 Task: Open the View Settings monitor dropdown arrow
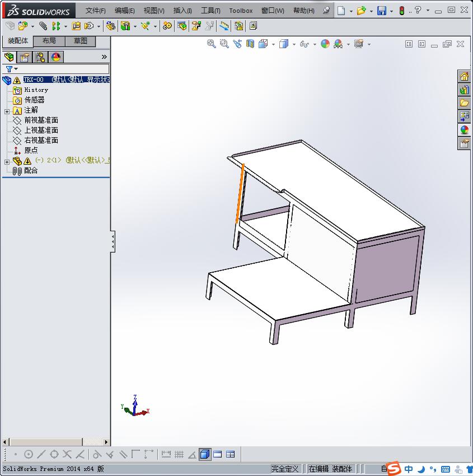pyautogui.click(x=369, y=45)
